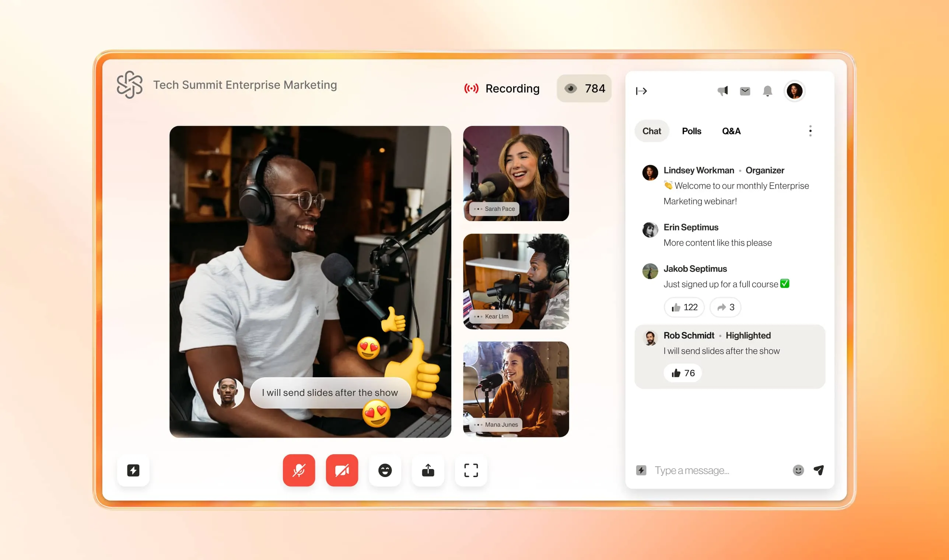
Task: Turn the camera back on
Action: pos(342,470)
